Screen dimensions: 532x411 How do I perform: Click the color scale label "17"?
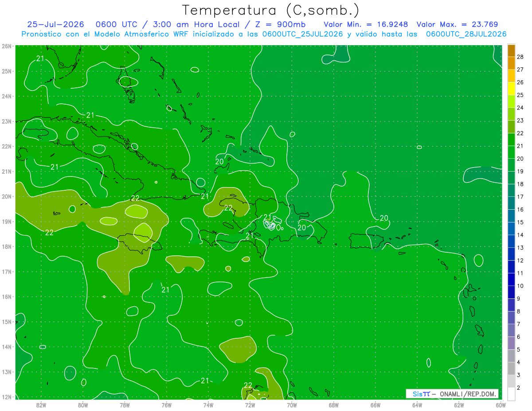(x=520, y=197)
